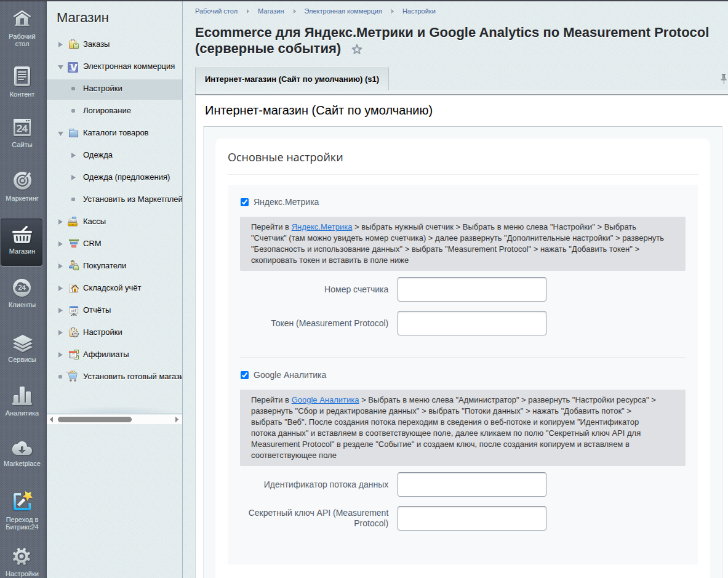Collapse the Каталоги товаров tree node
728x578 pixels.
pos(60,133)
